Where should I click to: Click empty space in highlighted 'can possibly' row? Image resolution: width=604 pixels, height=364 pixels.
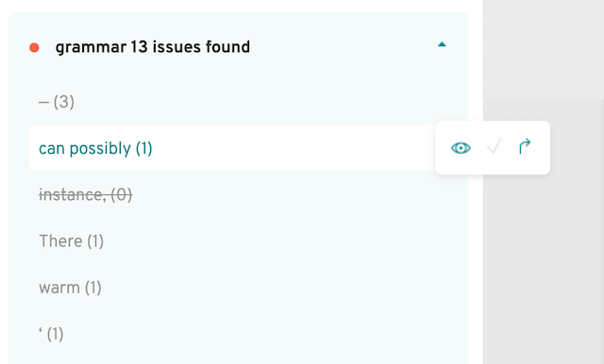293,148
